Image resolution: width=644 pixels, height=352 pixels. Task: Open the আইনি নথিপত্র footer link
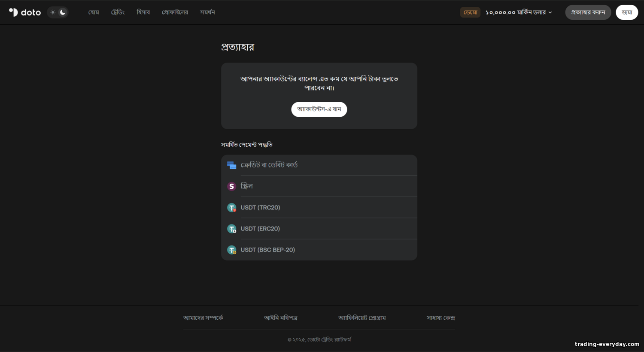[x=281, y=318]
